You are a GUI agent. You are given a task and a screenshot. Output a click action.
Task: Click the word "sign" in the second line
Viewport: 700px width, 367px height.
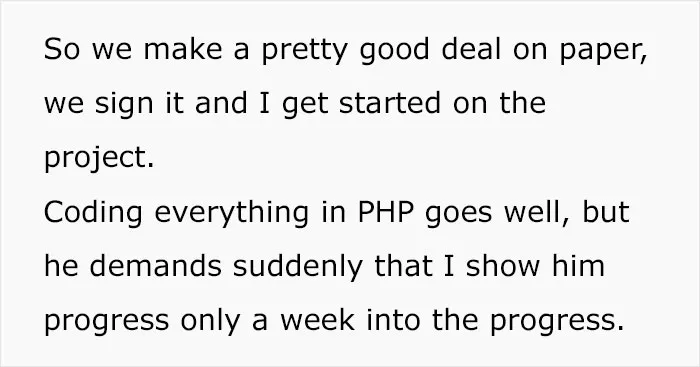click(123, 106)
